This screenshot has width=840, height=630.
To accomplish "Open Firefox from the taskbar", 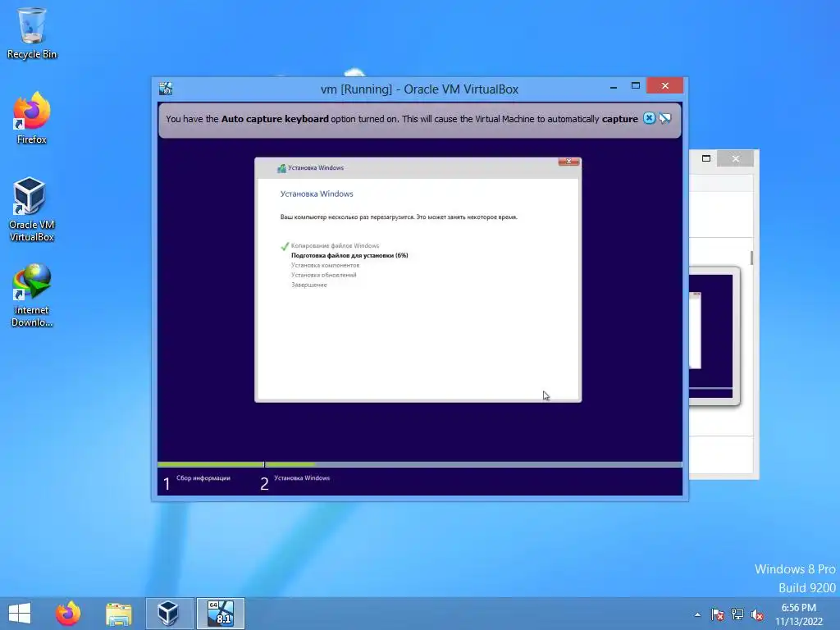I will pos(68,614).
